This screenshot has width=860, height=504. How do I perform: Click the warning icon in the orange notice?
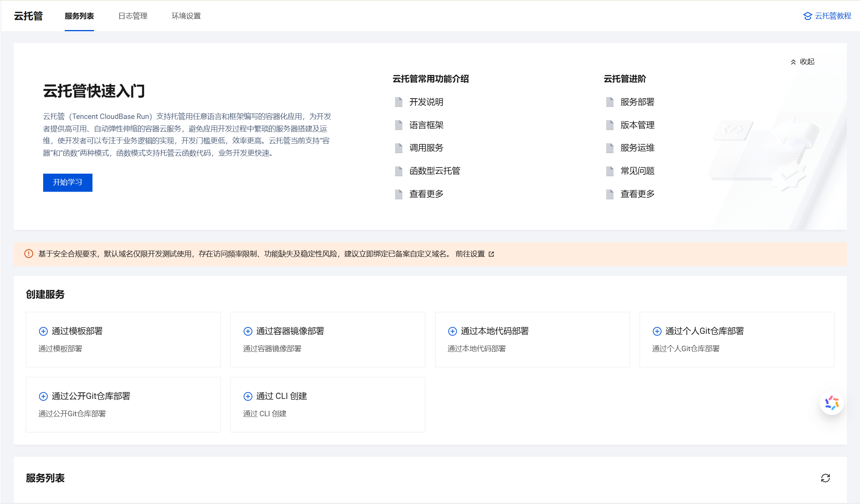coord(29,254)
